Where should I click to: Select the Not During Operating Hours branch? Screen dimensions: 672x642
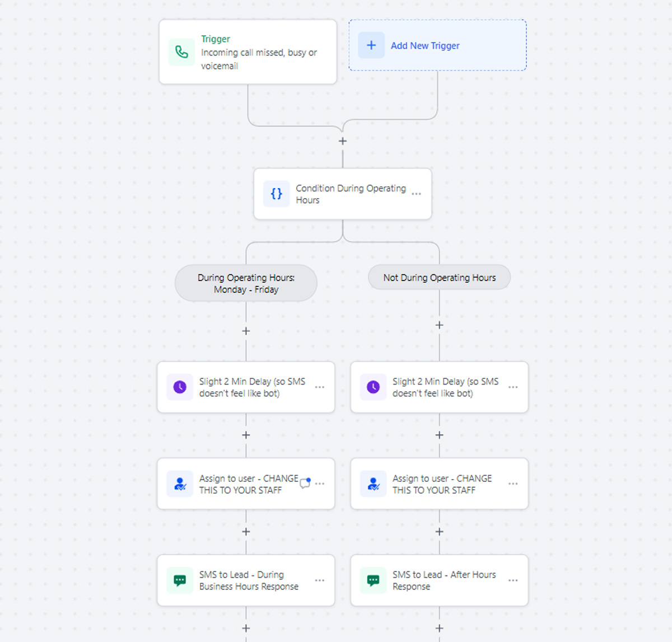[439, 278]
